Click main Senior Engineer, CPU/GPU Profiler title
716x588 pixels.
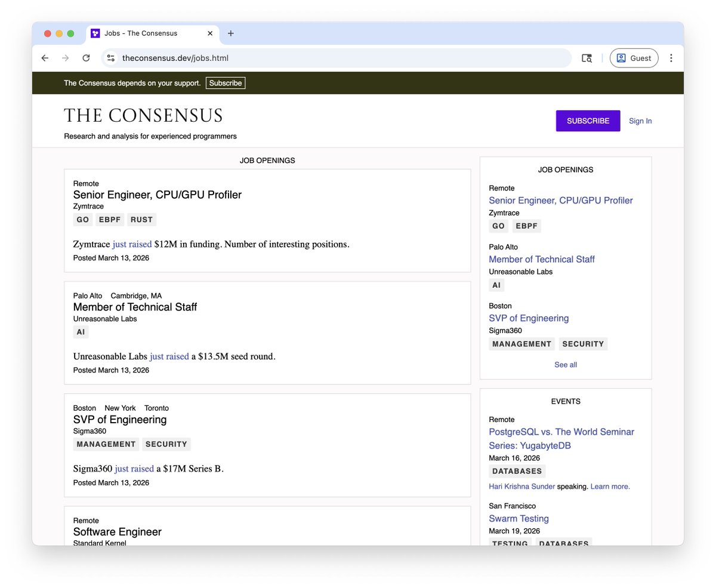pos(158,195)
